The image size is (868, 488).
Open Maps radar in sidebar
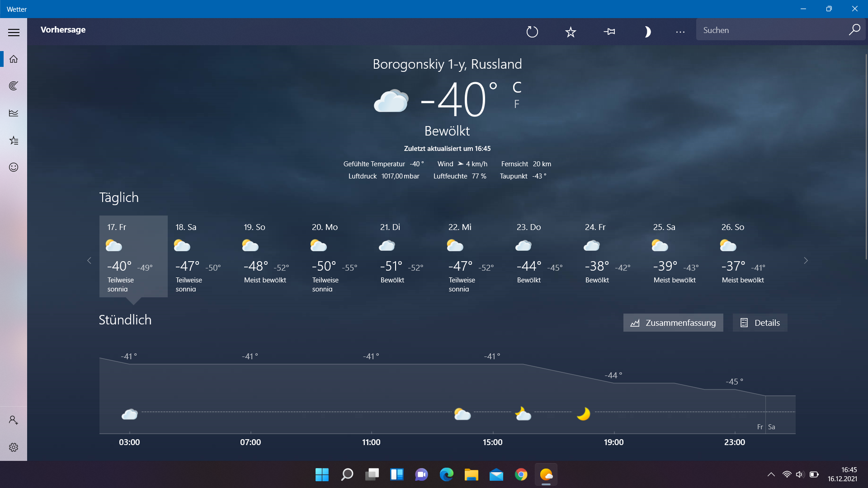click(14, 86)
